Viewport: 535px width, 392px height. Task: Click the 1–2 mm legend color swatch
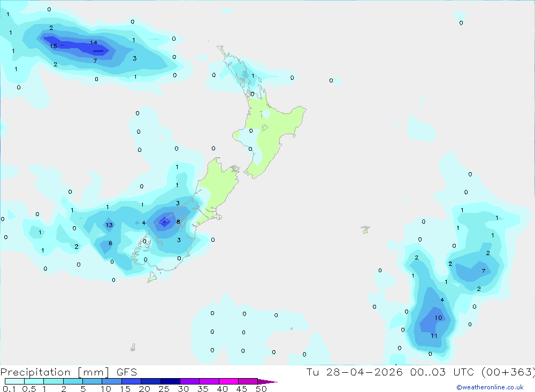(53, 381)
